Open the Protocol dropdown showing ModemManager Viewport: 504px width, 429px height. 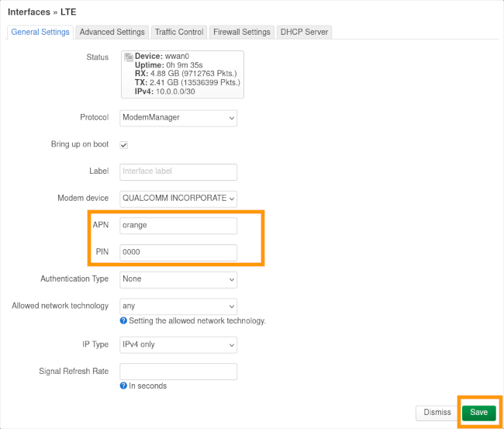(178, 118)
